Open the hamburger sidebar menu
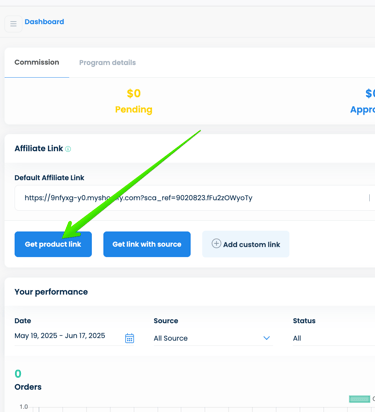 pos(13,24)
